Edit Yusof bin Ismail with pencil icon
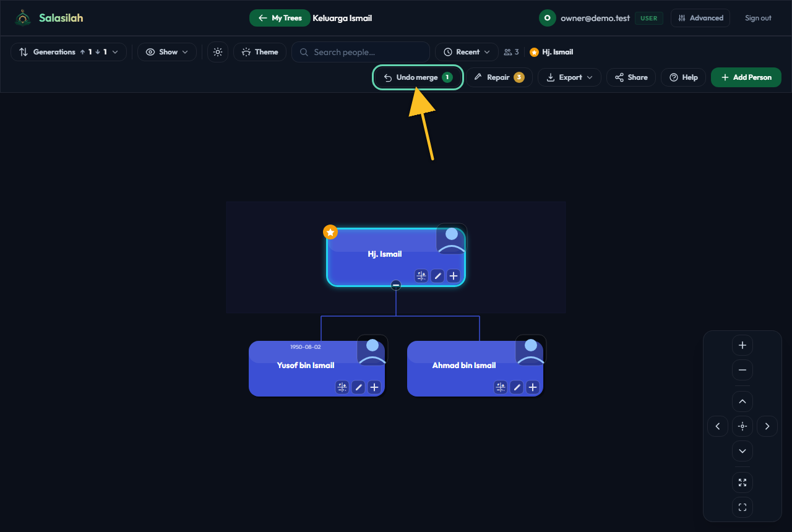 pyautogui.click(x=358, y=387)
